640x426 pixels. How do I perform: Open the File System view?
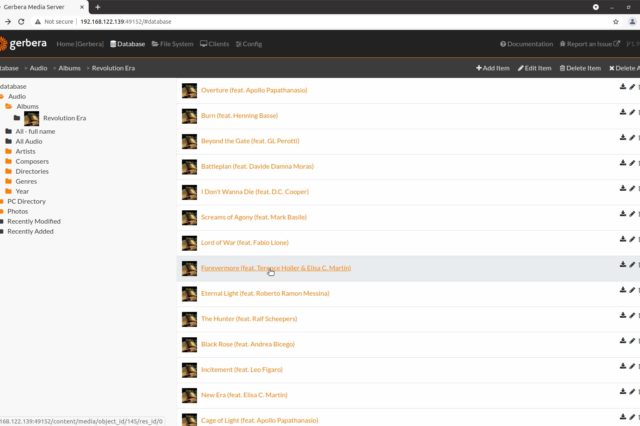(172, 44)
